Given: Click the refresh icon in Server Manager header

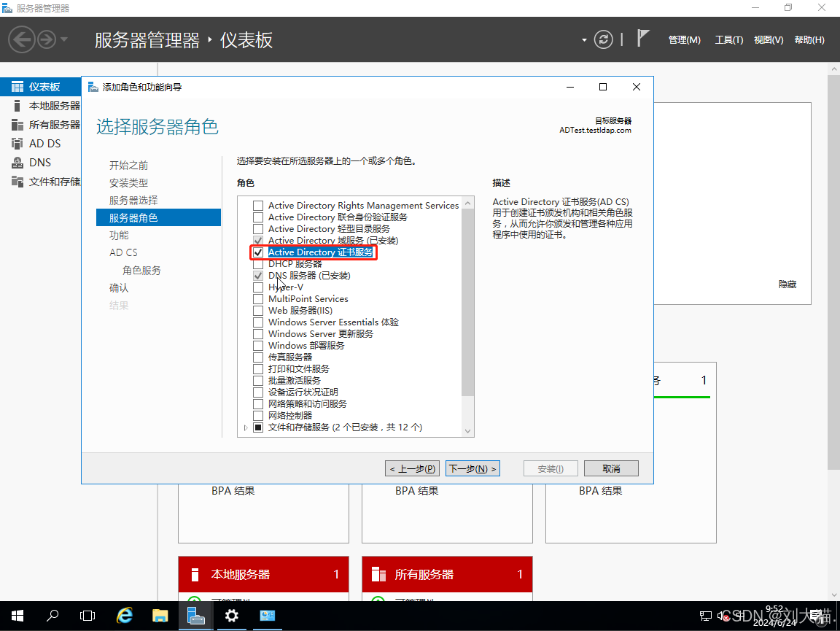Looking at the screenshot, I should (603, 39).
